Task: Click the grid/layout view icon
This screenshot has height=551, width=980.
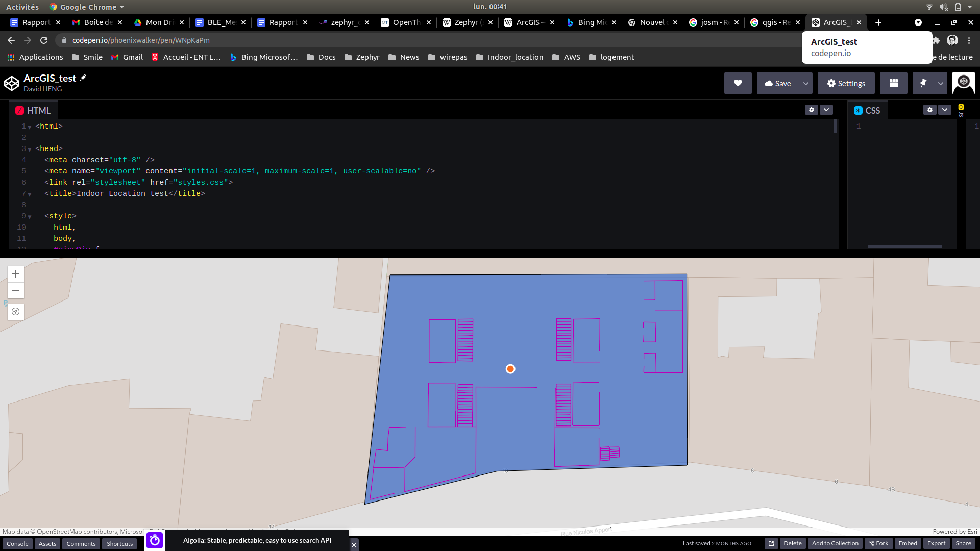Action: click(x=894, y=83)
